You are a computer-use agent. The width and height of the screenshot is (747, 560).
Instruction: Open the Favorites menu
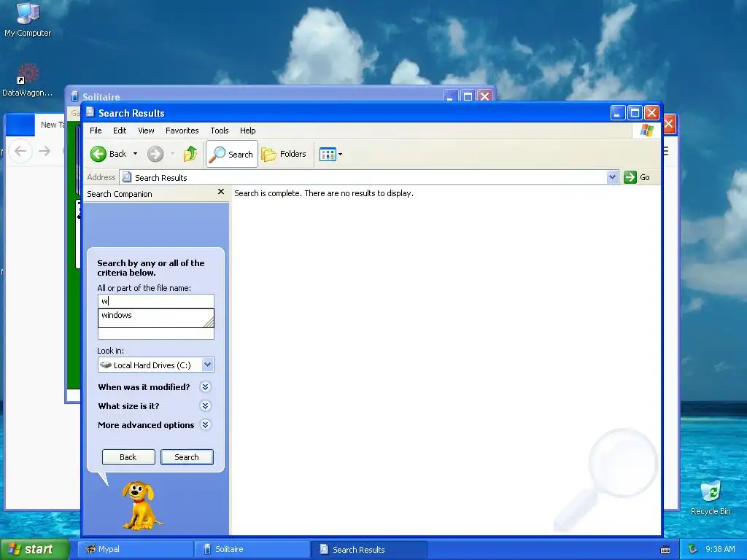point(182,131)
